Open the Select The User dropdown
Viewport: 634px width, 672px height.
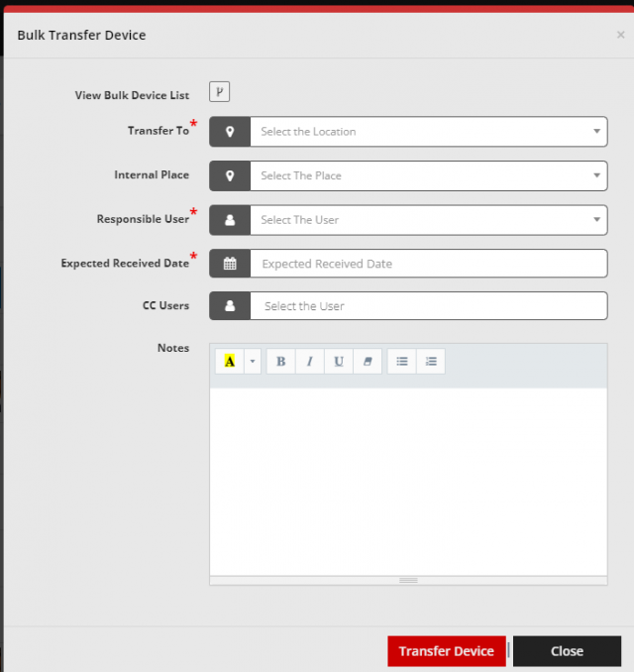(429, 220)
